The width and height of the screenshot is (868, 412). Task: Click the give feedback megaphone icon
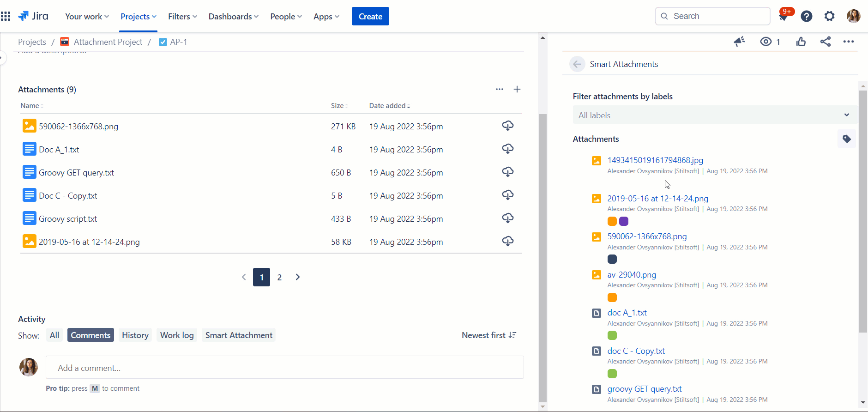(x=740, y=42)
